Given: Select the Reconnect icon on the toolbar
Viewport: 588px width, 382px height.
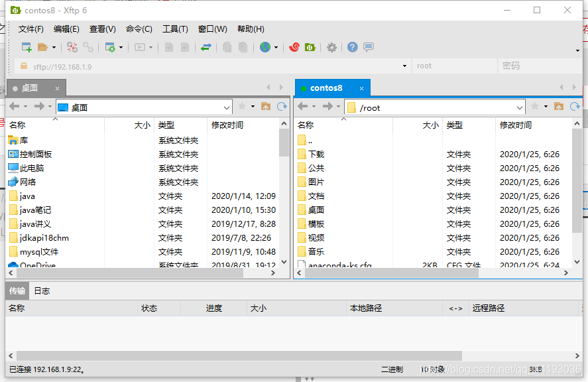Looking at the screenshot, I should (88, 47).
